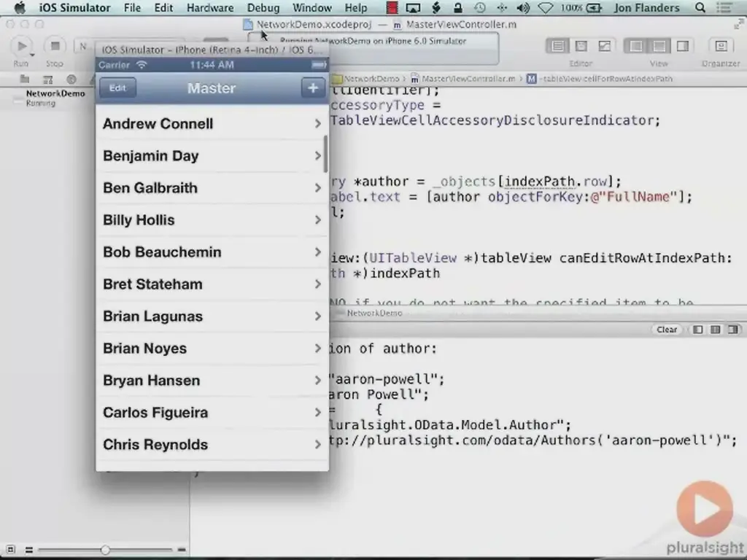Tap Edit in the simulator navigation bar
This screenshot has width=747, height=560.
point(117,88)
